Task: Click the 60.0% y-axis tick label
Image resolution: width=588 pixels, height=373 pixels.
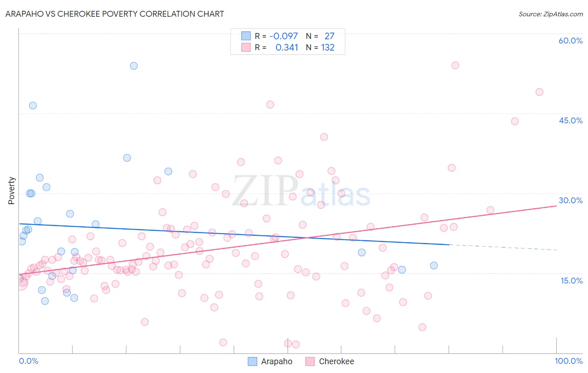Action: [570, 41]
